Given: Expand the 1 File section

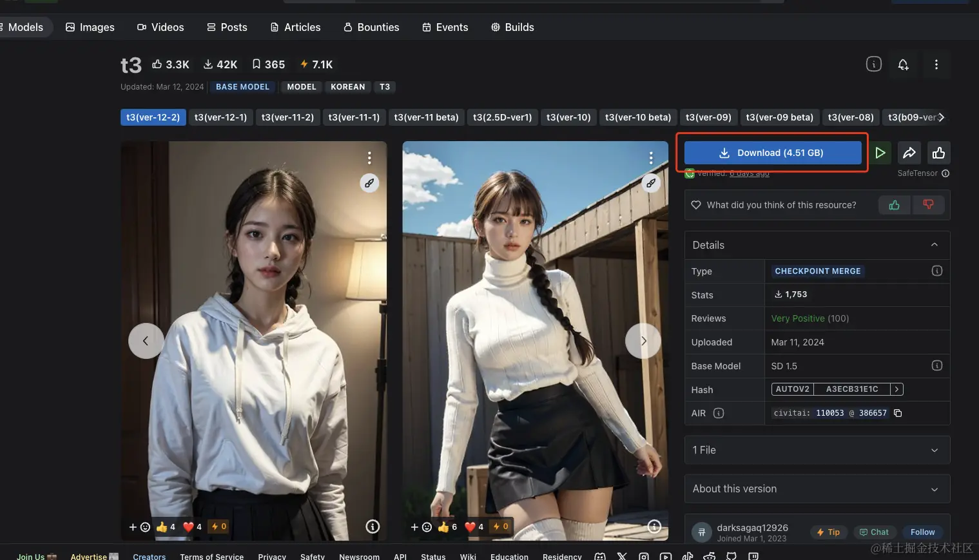Looking at the screenshot, I should (x=934, y=450).
